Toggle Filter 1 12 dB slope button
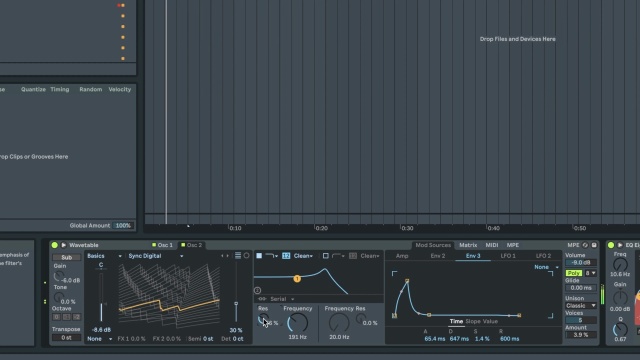This screenshot has width=640, height=360. click(286, 256)
